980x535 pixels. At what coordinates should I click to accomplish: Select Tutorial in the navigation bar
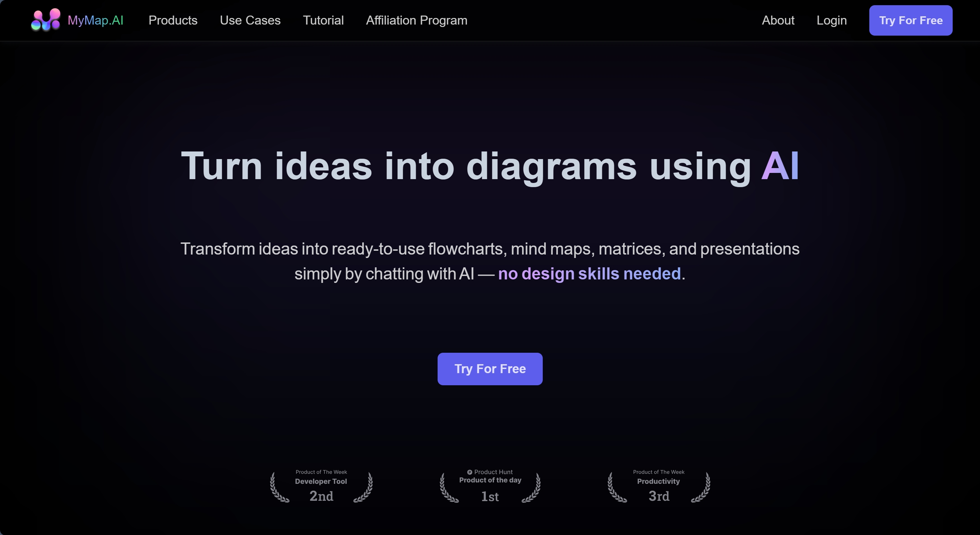(323, 20)
